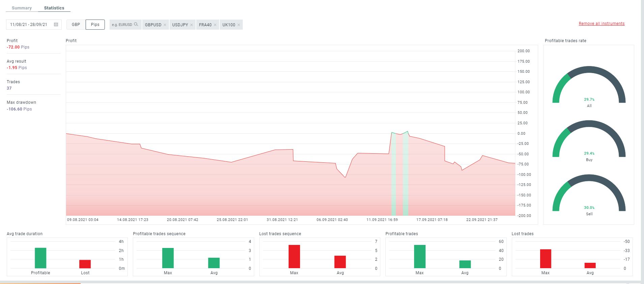Switch profit units to Pips
Image resolution: width=644 pixels, height=284 pixels.
pos(95,25)
